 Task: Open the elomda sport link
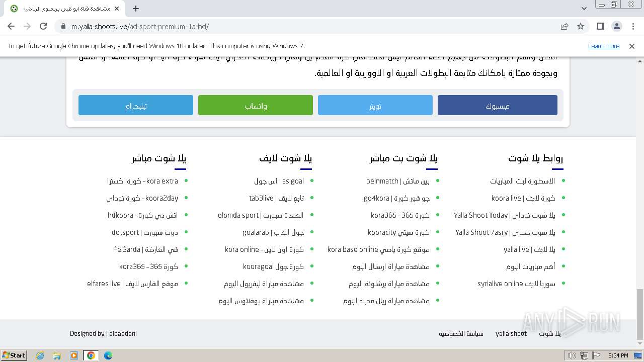pyautogui.click(x=261, y=215)
